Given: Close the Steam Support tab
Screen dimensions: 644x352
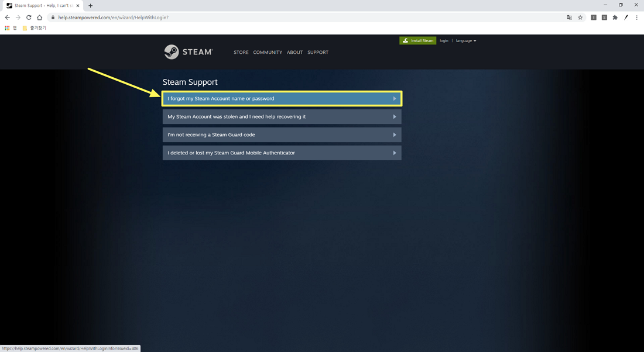Looking at the screenshot, I should click(x=78, y=6).
